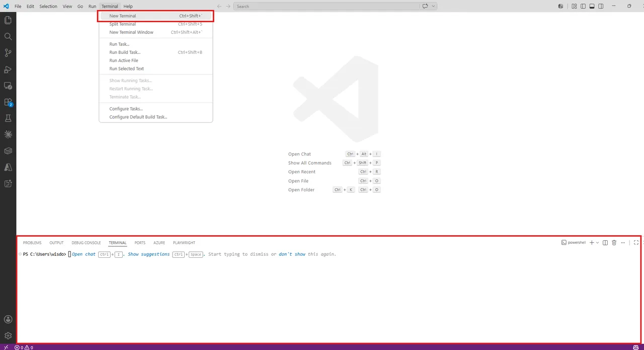
Task: Open the Run and Debug view
Action: point(8,69)
